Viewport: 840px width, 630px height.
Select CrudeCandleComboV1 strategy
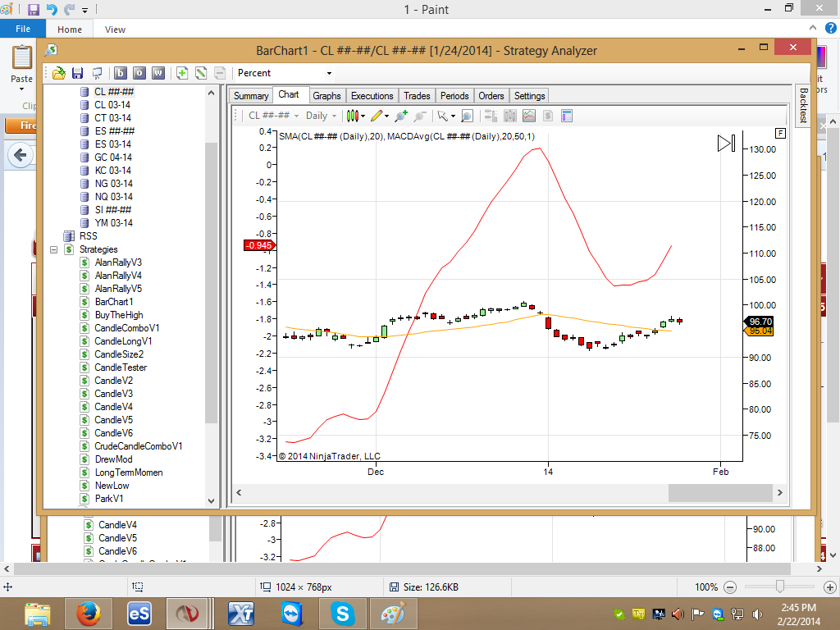pyautogui.click(x=138, y=446)
